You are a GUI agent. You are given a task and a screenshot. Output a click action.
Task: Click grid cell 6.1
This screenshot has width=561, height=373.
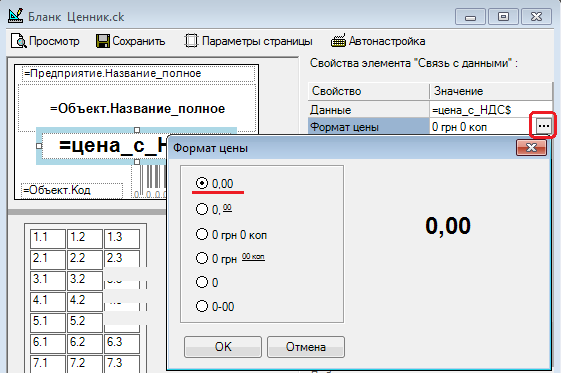click(x=48, y=344)
